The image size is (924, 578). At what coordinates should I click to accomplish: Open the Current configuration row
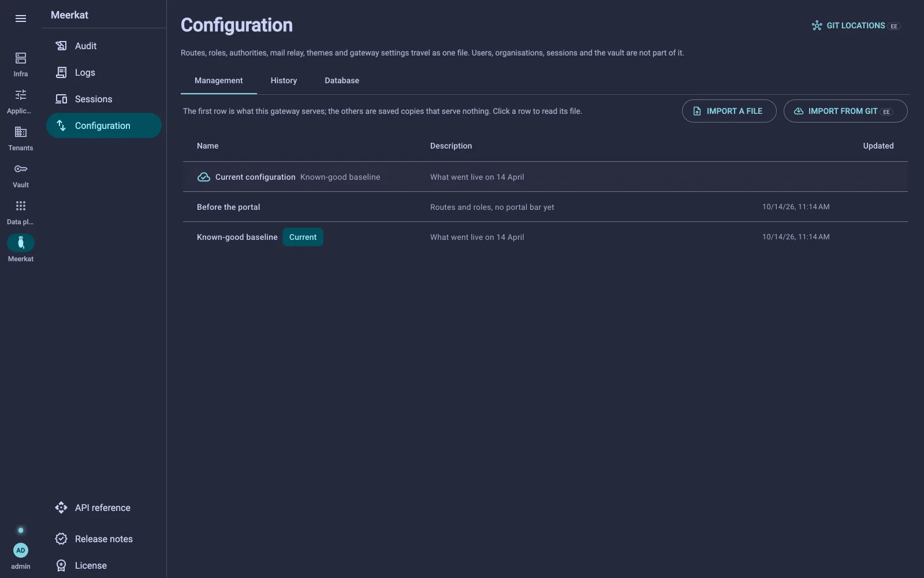tap(545, 177)
